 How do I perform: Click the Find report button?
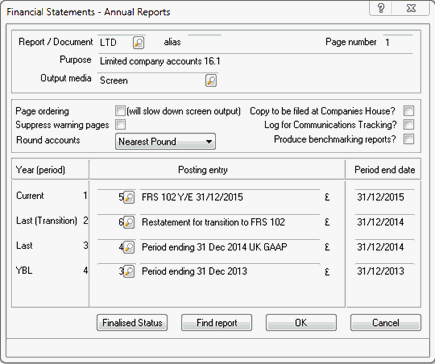point(217,323)
